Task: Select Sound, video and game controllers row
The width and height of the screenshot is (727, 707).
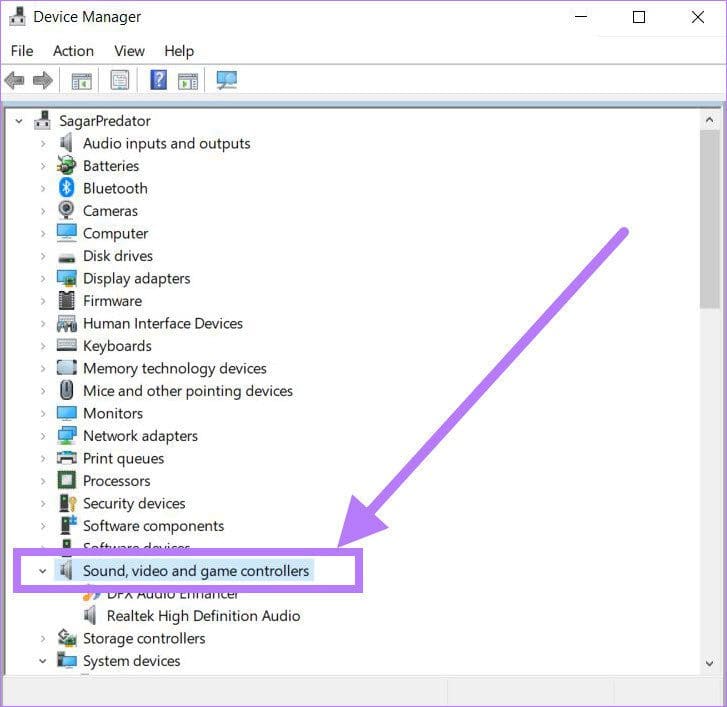Action: click(x=184, y=571)
